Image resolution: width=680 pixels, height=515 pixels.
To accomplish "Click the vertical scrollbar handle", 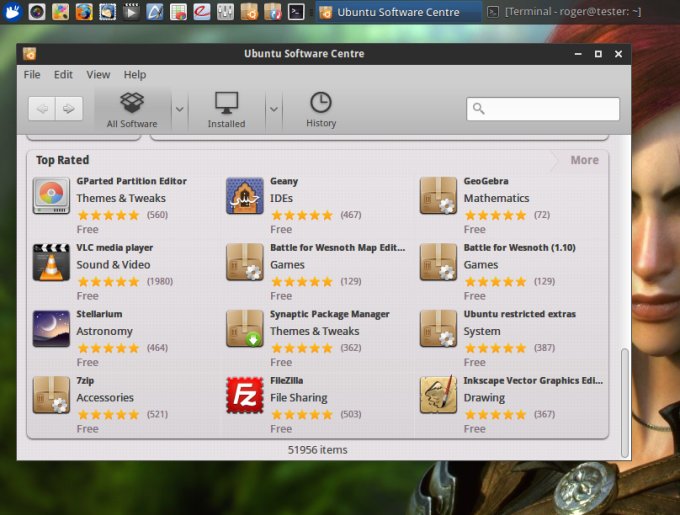I will (624, 403).
